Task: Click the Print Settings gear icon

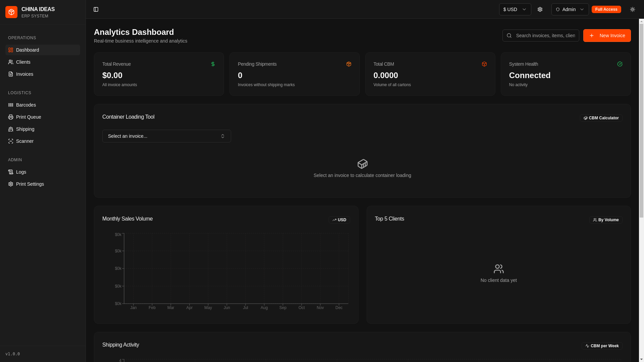Action: click(11, 184)
